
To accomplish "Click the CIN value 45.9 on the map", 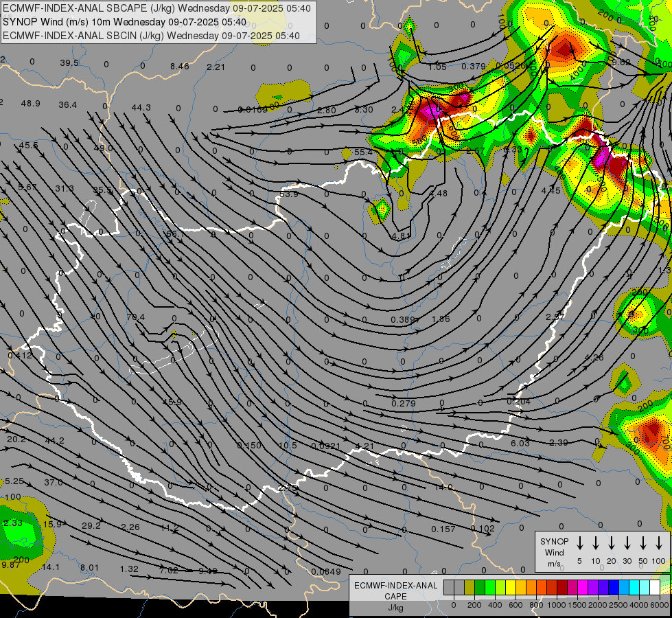I will tap(172, 402).
